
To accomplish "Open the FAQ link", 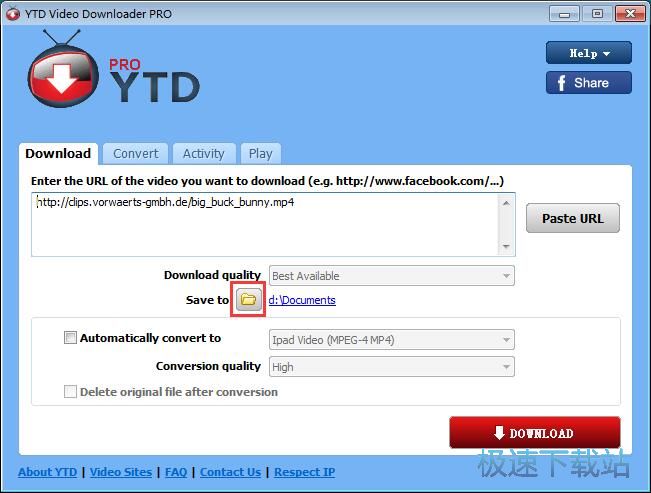I will pos(176,472).
